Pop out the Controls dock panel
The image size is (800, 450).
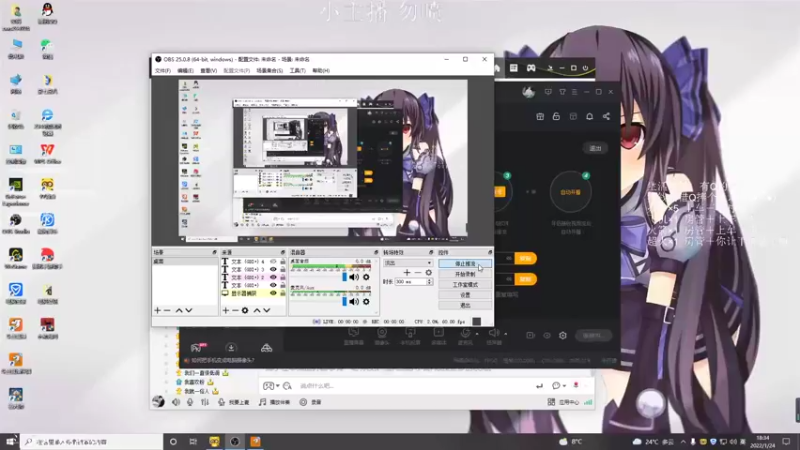click(x=490, y=253)
